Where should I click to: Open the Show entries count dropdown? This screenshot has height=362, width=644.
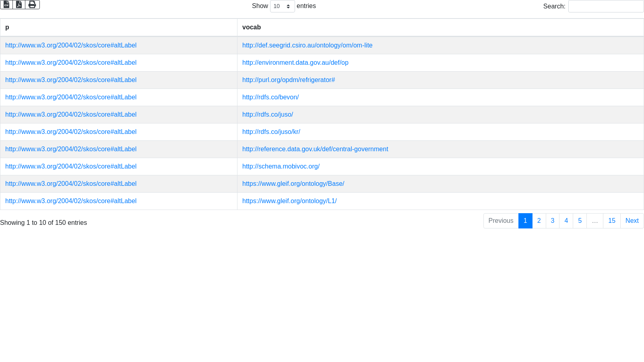tap(282, 6)
